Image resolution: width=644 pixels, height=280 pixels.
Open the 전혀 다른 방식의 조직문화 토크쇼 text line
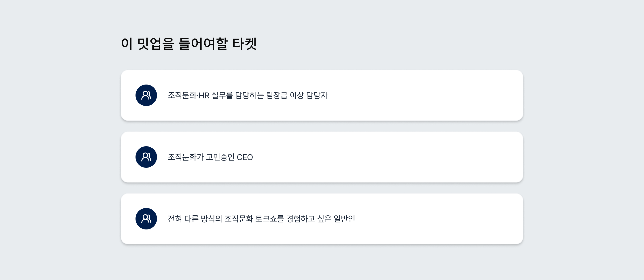[261, 219]
